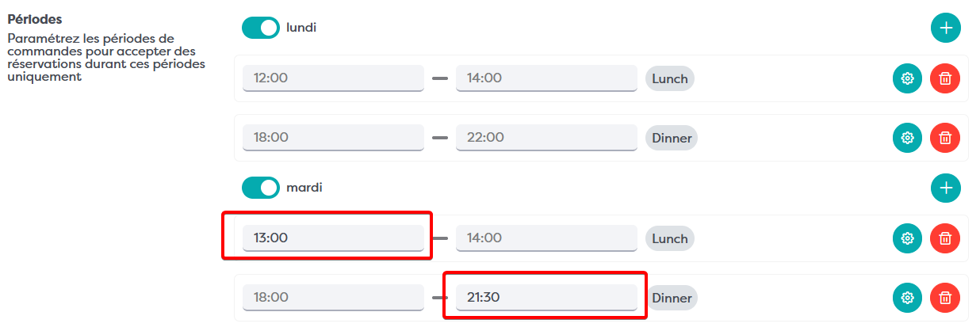Screen dimensions: 980x331
Task: Open settings for lundi Dinner period
Action: tap(908, 138)
